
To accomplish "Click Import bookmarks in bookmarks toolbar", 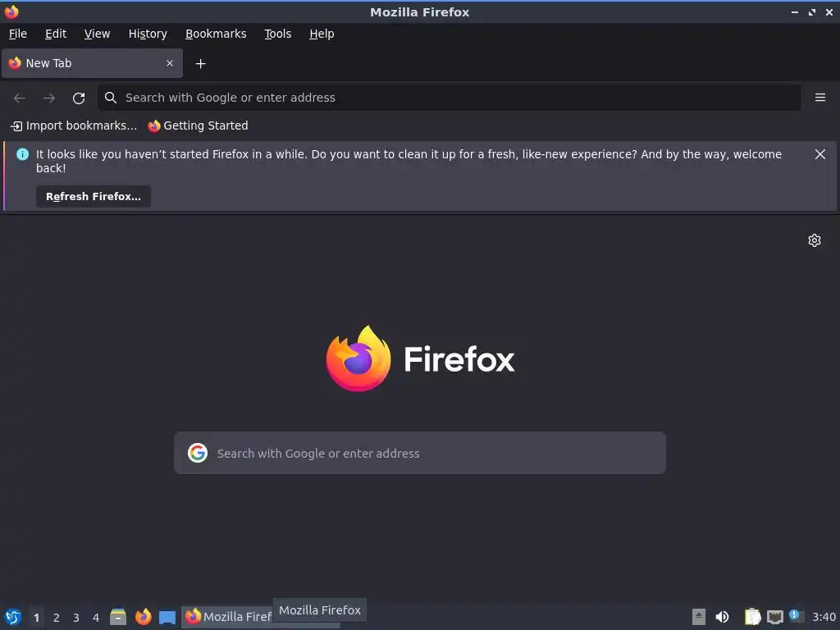I will click(x=74, y=126).
